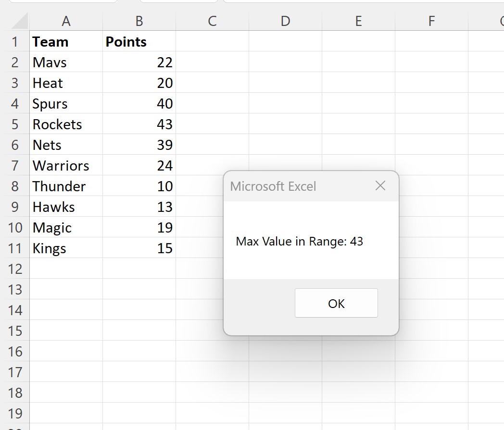The height and width of the screenshot is (430, 504).
Task: Select row number 5
Action: pos(16,124)
